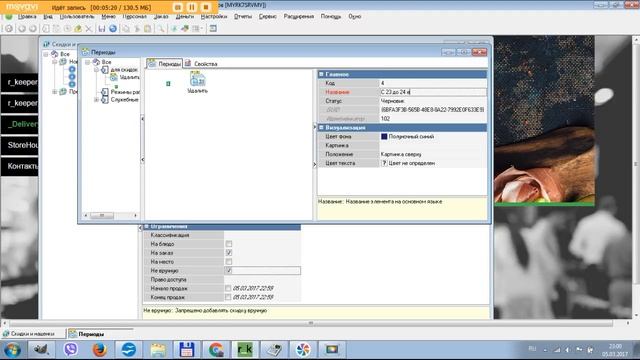
Task: Click the paste clipboard toolbar icon
Action: coord(147,29)
